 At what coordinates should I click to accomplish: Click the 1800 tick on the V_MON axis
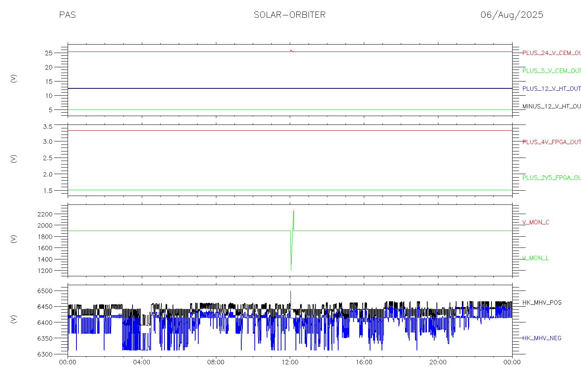[x=45, y=237]
